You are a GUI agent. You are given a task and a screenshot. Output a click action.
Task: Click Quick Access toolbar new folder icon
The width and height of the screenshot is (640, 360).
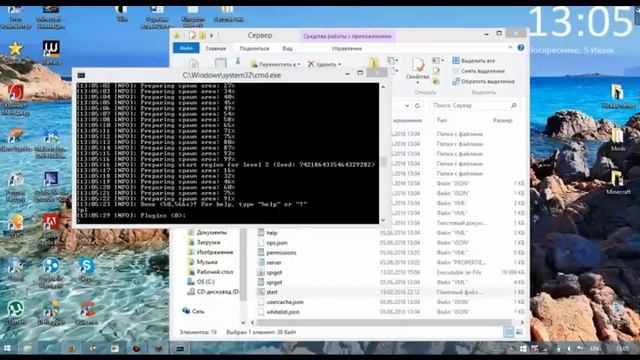202,36
